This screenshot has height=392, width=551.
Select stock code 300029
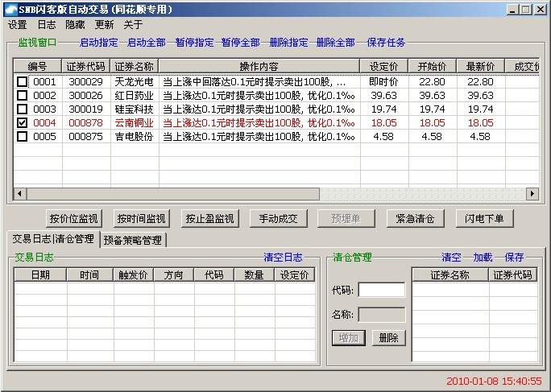click(x=85, y=82)
